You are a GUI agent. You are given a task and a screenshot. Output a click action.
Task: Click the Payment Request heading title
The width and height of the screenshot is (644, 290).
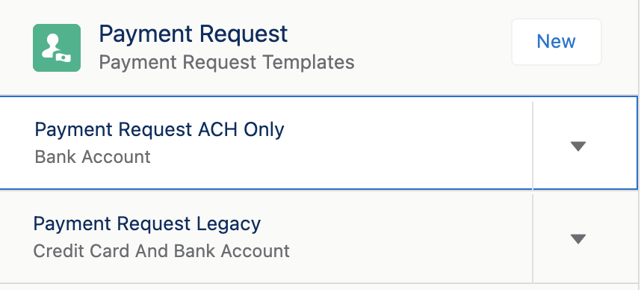click(x=193, y=34)
